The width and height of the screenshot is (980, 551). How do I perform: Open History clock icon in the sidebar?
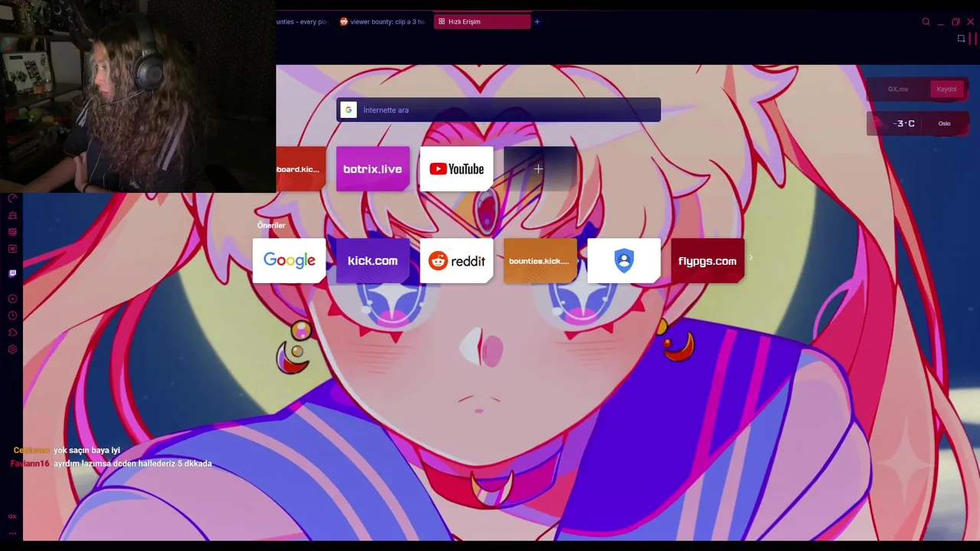click(x=12, y=315)
